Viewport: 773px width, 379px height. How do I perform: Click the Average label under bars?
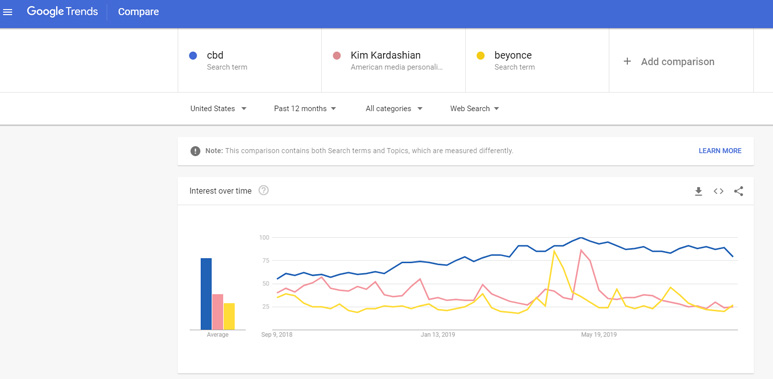pos(217,335)
